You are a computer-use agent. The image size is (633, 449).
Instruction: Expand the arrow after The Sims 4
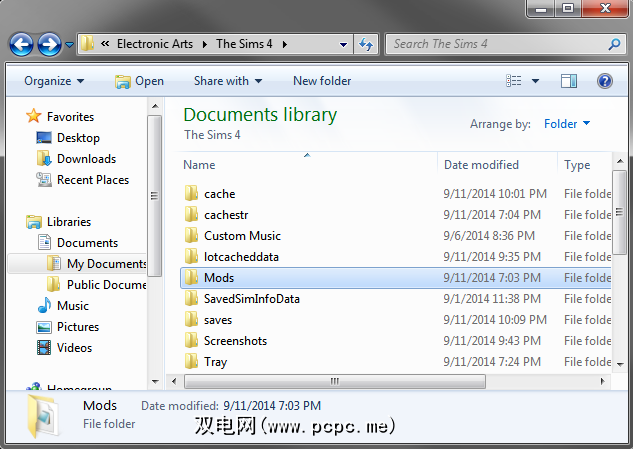(x=285, y=44)
